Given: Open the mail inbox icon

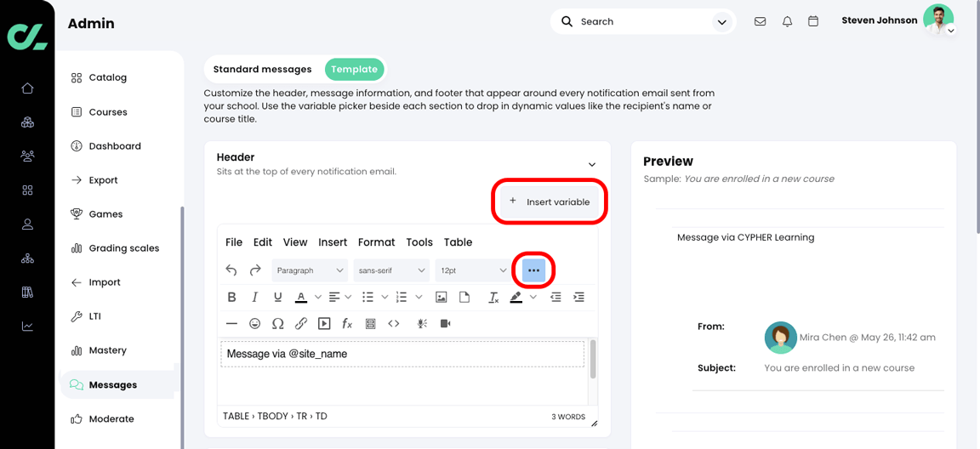Looking at the screenshot, I should [760, 21].
